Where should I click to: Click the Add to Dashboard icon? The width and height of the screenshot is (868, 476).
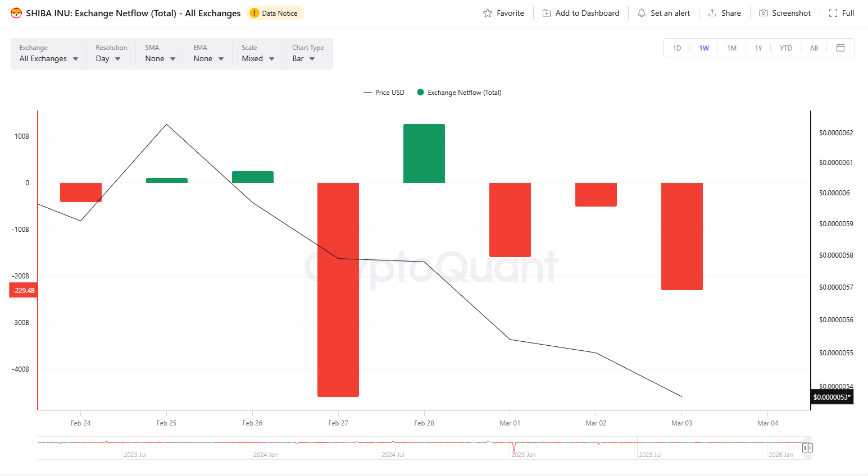[546, 13]
